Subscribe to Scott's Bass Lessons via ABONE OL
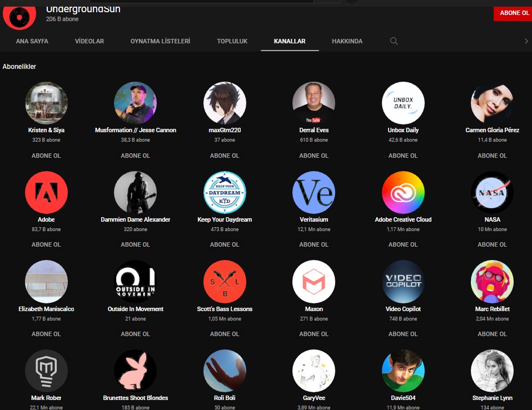The height and width of the screenshot is (410, 532). coord(225,334)
